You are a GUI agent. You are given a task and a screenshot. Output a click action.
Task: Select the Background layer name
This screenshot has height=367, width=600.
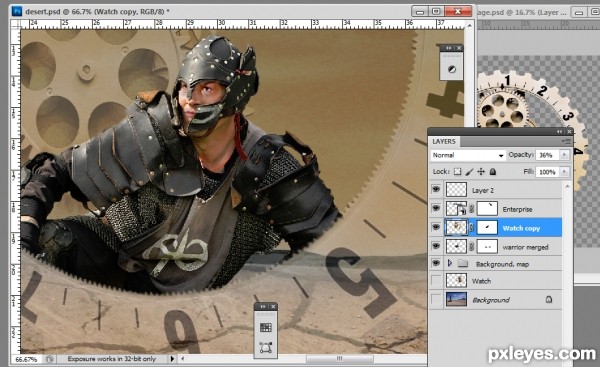click(x=491, y=300)
